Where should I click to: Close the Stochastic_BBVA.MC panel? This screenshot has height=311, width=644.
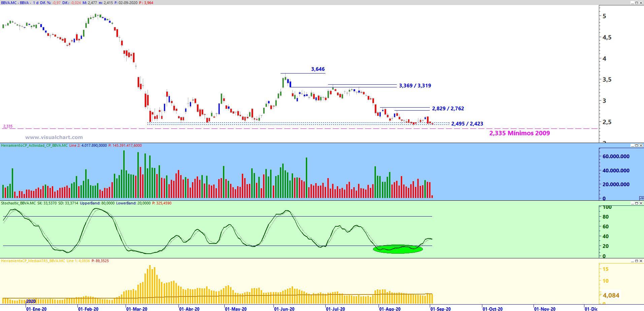pos(641,203)
